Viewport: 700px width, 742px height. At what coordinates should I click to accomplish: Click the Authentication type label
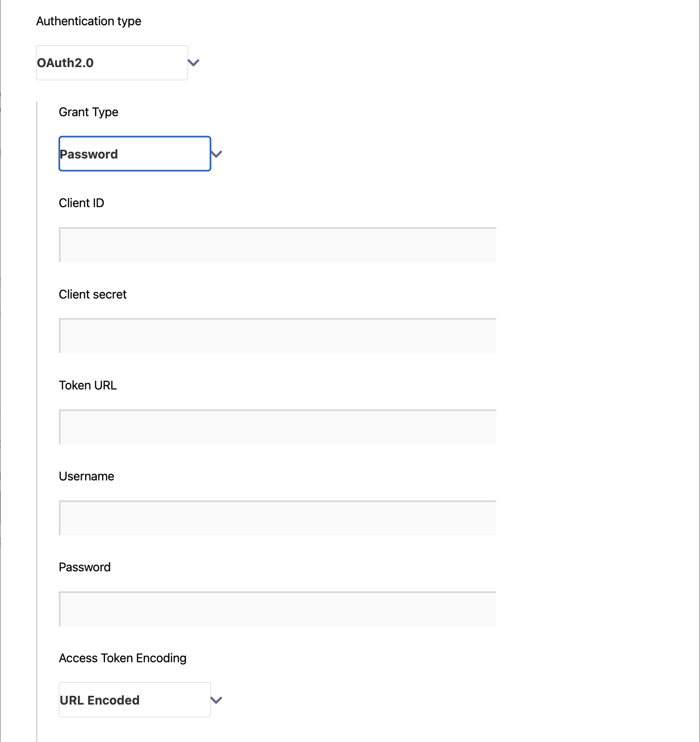89,21
